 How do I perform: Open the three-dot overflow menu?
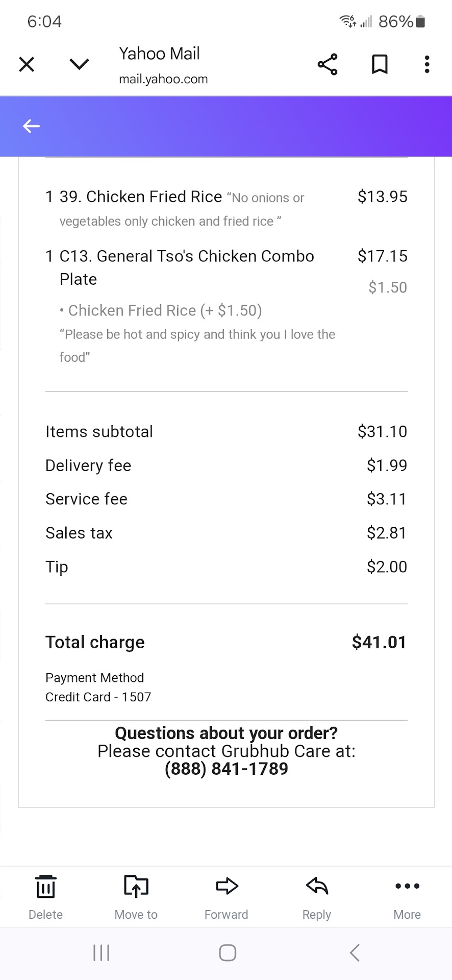427,64
